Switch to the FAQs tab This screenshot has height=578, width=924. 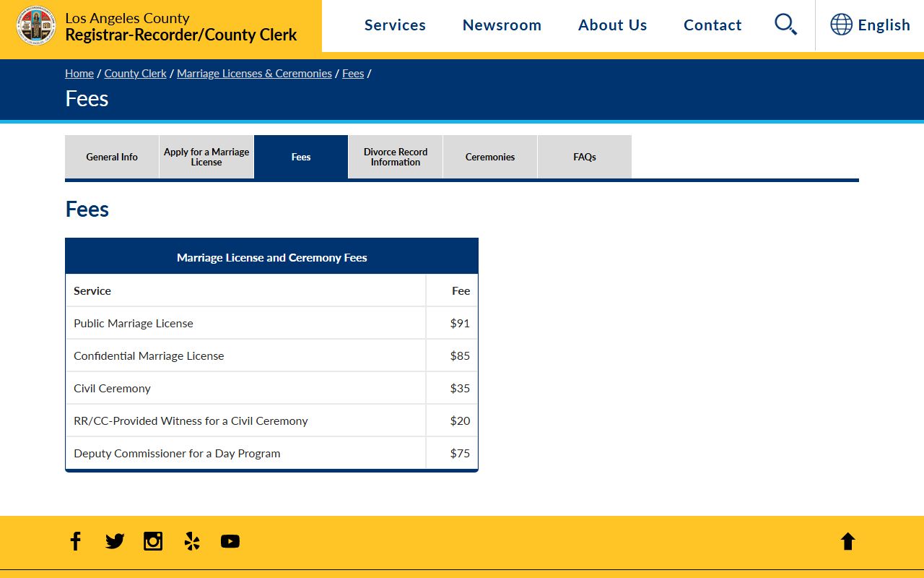(x=585, y=157)
